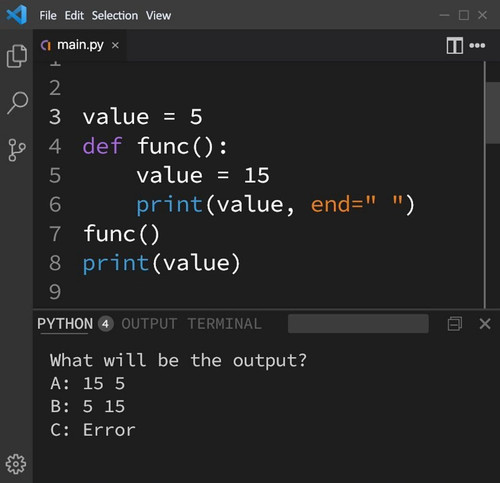Viewport: 500px width, 483px height.
Task: Click the VS Code logo icon
Action: (17, 15)
